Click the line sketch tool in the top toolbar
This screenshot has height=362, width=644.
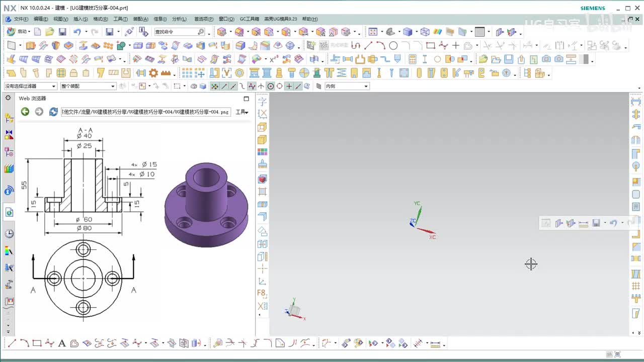[369, 45]
